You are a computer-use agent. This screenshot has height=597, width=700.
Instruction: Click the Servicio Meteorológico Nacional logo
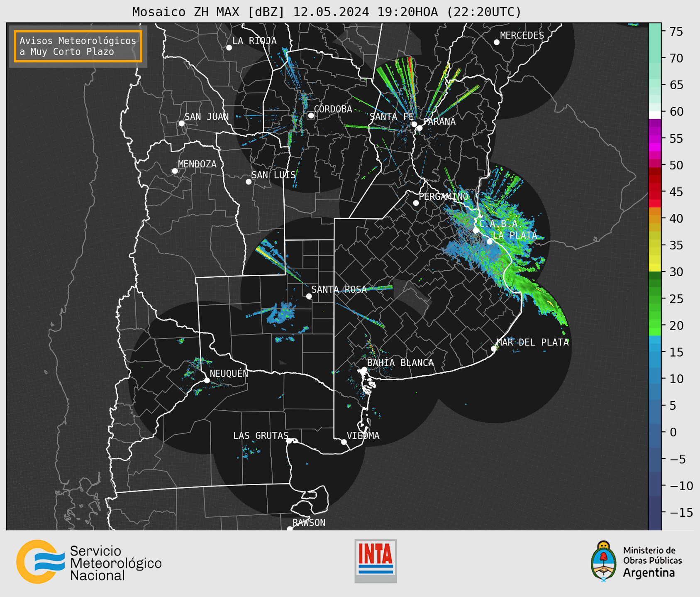tap(40, 562)
